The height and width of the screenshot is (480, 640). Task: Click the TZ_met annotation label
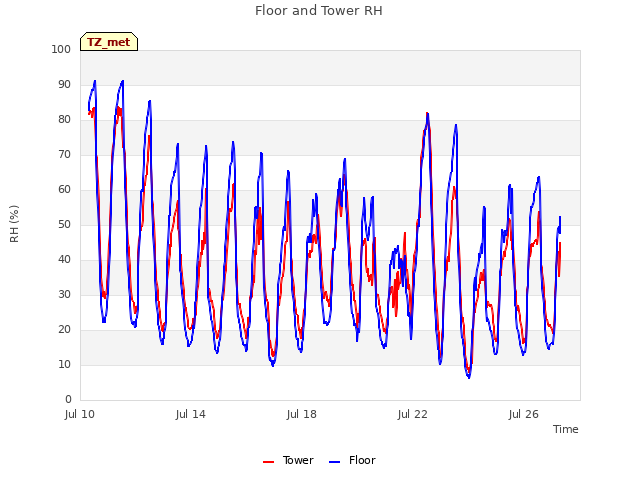(109, 42)
